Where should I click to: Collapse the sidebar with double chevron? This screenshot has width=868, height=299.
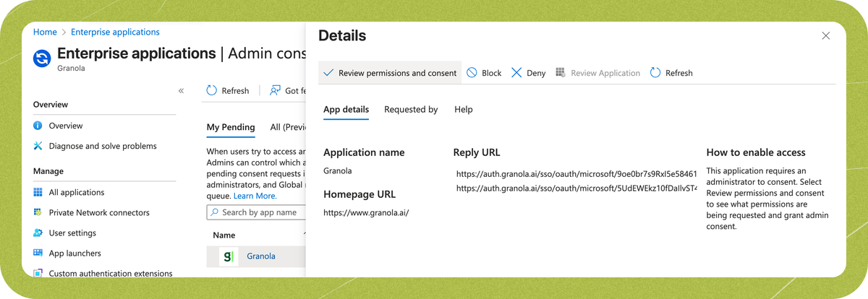(x=181, y=90)
